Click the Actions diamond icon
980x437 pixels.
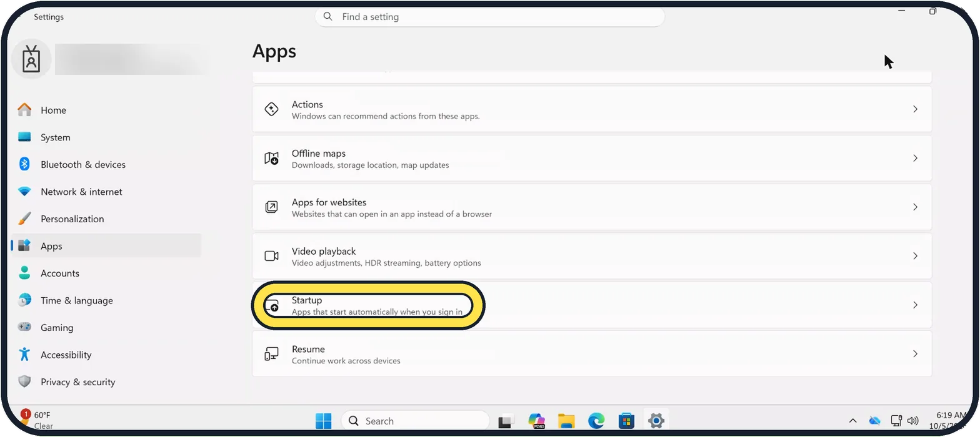pyautogui.click(x=271, y=109)
